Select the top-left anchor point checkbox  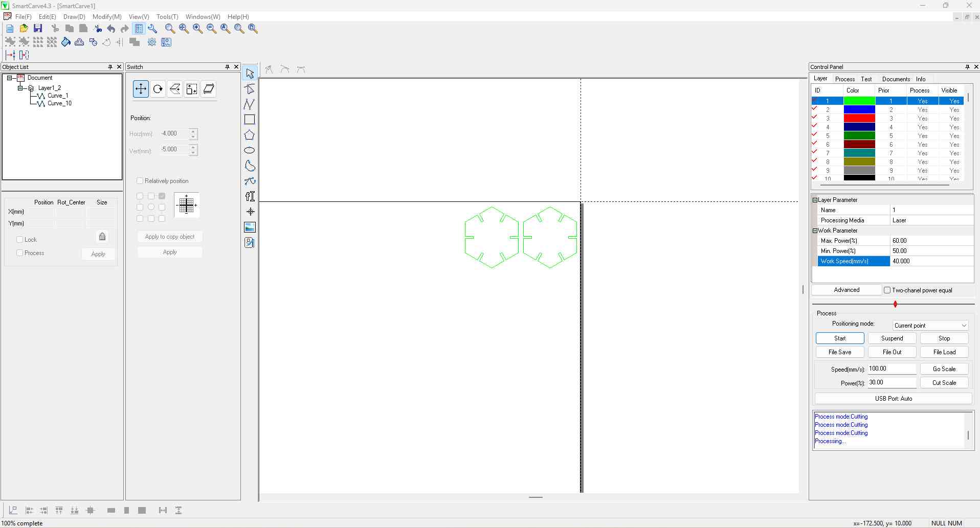[x=140, y=196]
